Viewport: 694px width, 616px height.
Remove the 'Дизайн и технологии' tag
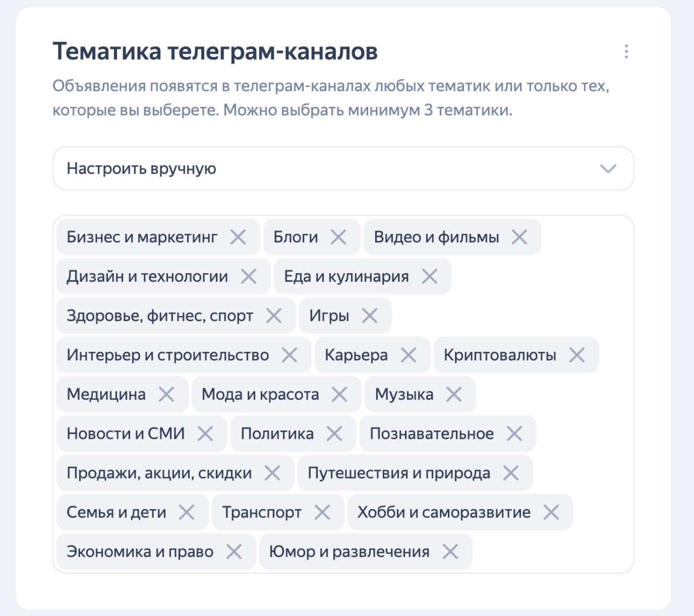coord(249,277)
